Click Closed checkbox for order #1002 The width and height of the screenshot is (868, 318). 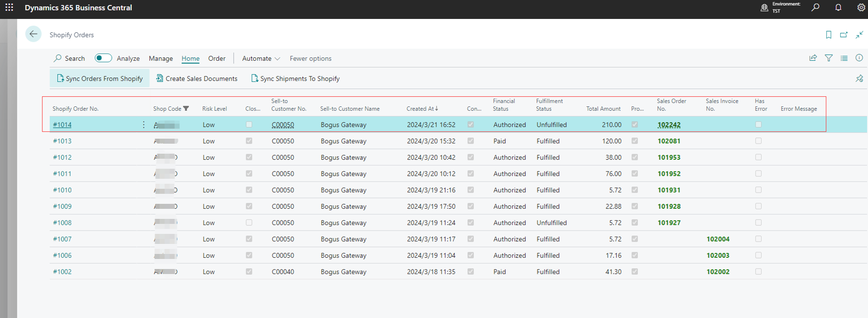click(249, 272)
